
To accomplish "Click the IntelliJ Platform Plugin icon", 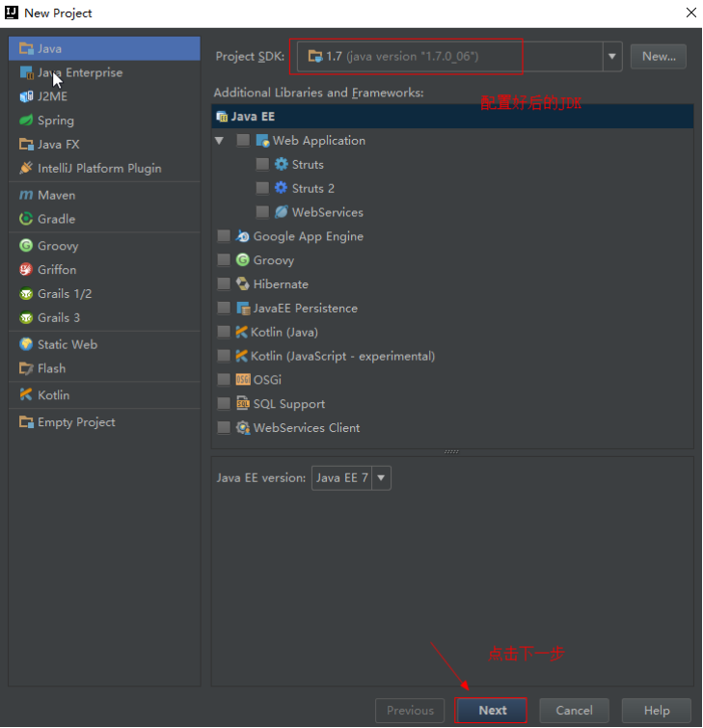I will 26,168.
